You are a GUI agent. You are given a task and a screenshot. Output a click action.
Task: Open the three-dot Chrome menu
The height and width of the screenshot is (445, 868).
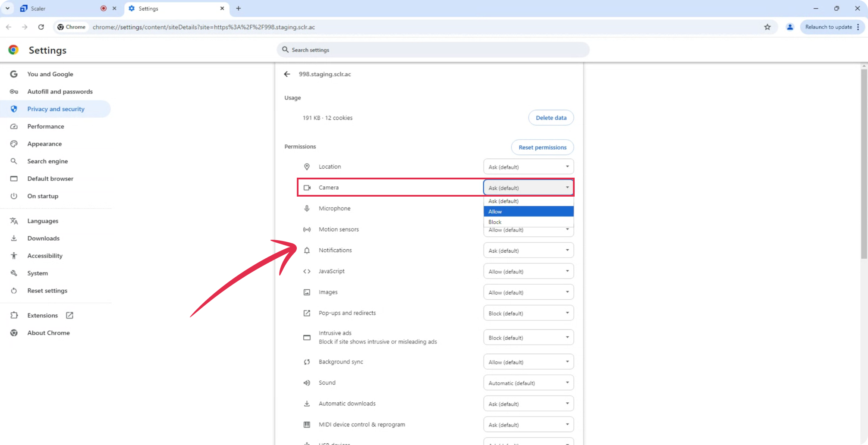859,27
